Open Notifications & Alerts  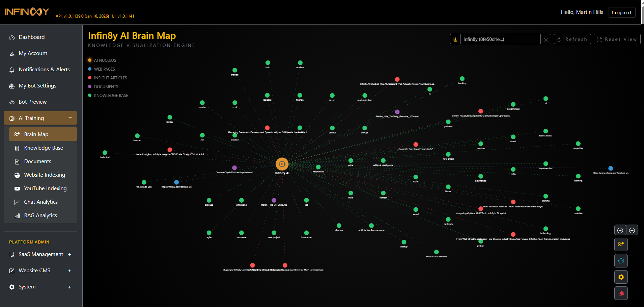coord(40,70)
